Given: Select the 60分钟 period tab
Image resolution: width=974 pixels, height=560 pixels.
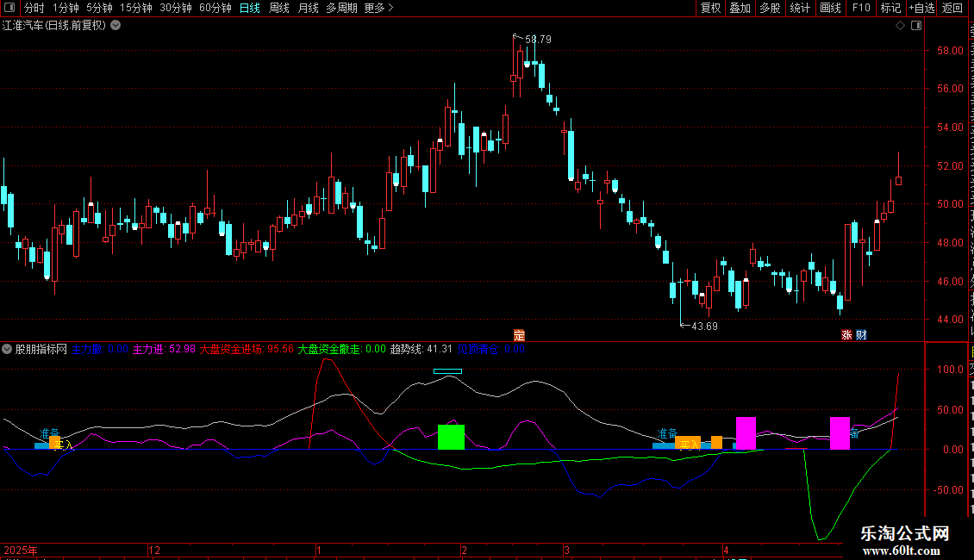Looking at the screenshot, I should 215,8.
